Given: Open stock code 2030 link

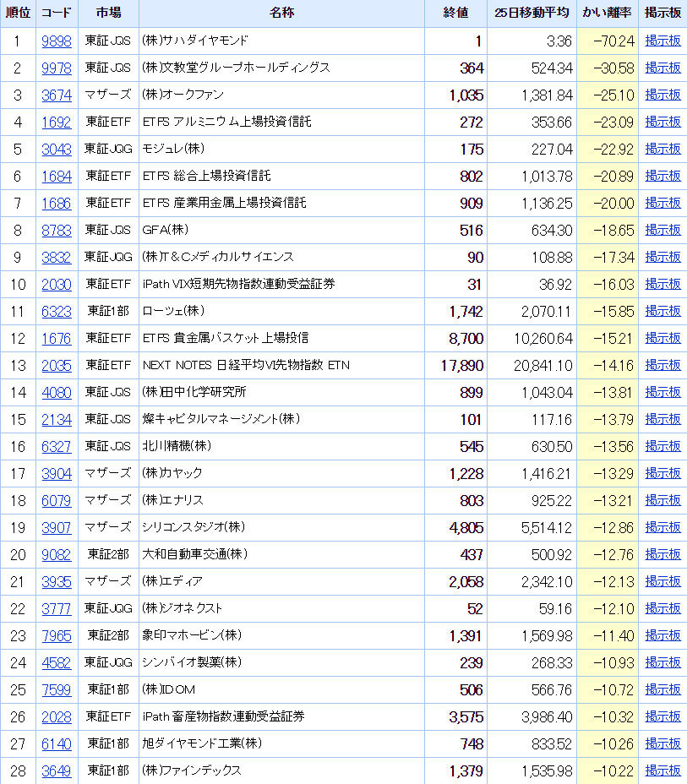Looking at the screenshot, I should click(57, 284).
